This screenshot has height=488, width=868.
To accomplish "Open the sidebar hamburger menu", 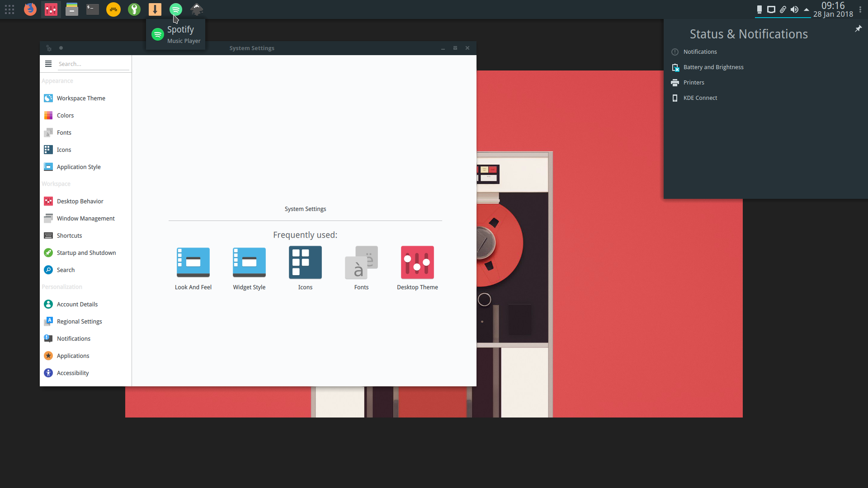I will pos(48,64).
